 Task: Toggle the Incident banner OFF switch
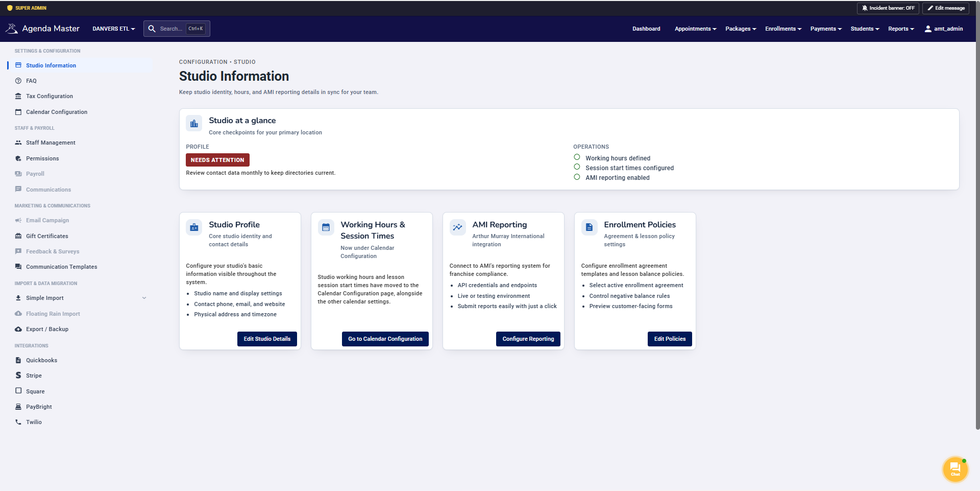coord(888,8)
